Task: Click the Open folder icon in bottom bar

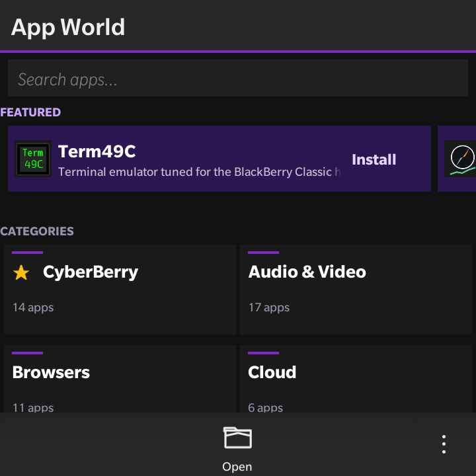Action: (x=238, y=438)
